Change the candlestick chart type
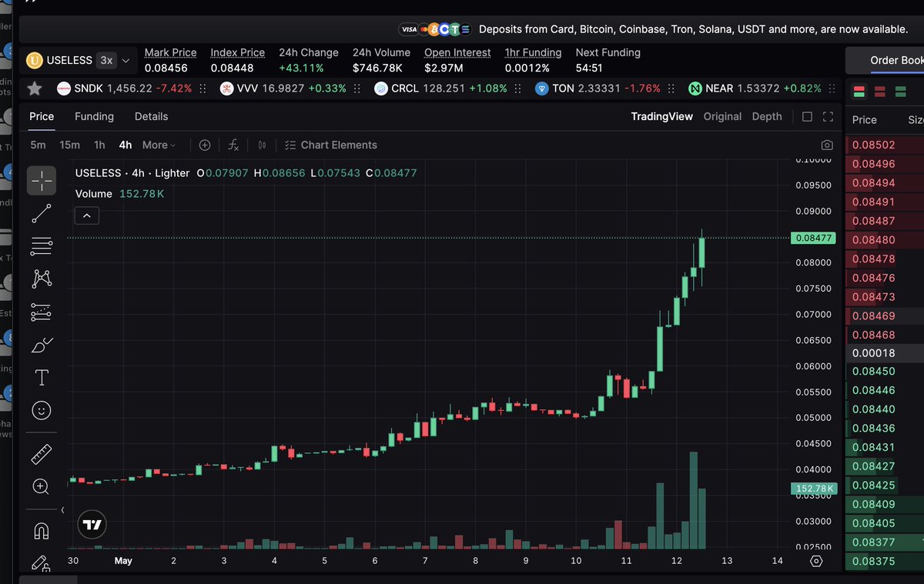The width and height of the screenshot is (924, 584). (x=262, y=145)
